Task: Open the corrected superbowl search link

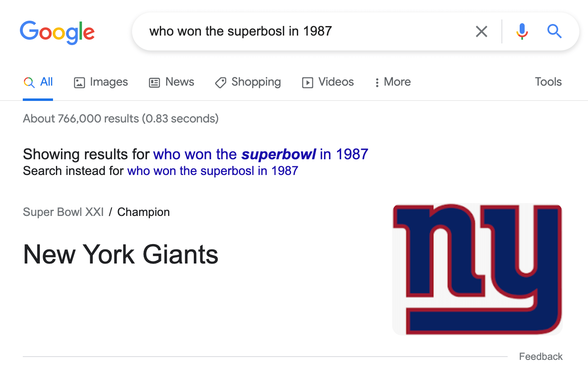Action: coord(260,154)
